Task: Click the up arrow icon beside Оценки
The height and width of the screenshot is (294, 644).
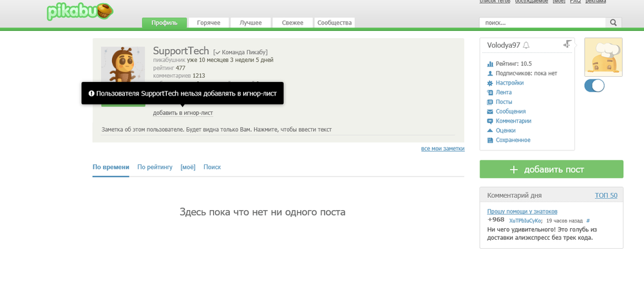Action: tap(489, 130)
